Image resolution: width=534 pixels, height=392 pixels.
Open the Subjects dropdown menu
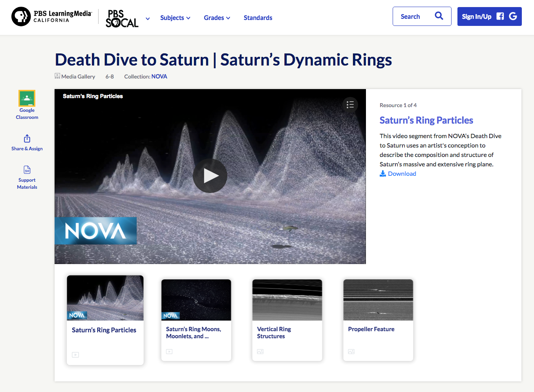pyautogui.click(x=175, y=18)
